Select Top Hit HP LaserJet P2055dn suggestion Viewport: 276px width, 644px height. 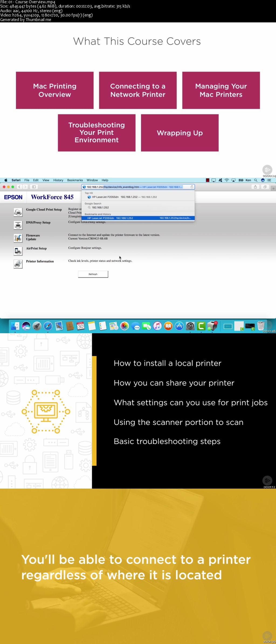[138, 197]
